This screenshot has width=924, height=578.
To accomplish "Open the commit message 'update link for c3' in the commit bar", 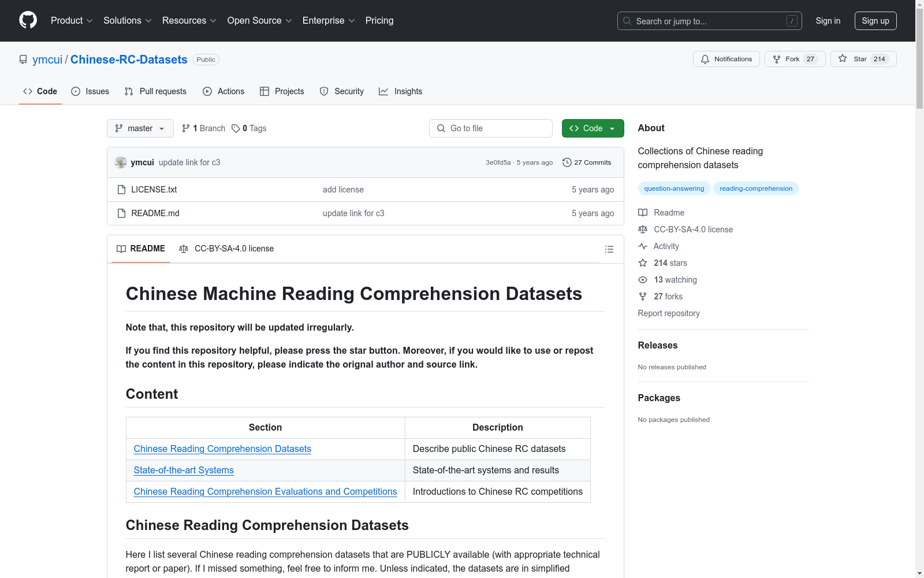I will [x=189, y=162].
